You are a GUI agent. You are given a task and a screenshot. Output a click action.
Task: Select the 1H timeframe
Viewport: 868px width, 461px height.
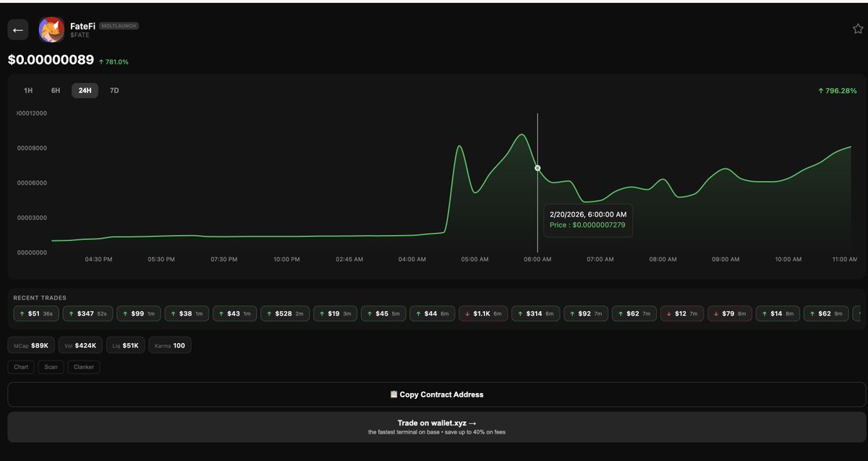coord(28,90)
